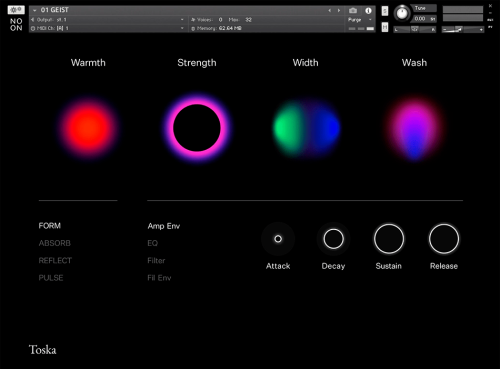Click the Attack label

(x=278, y=266)
